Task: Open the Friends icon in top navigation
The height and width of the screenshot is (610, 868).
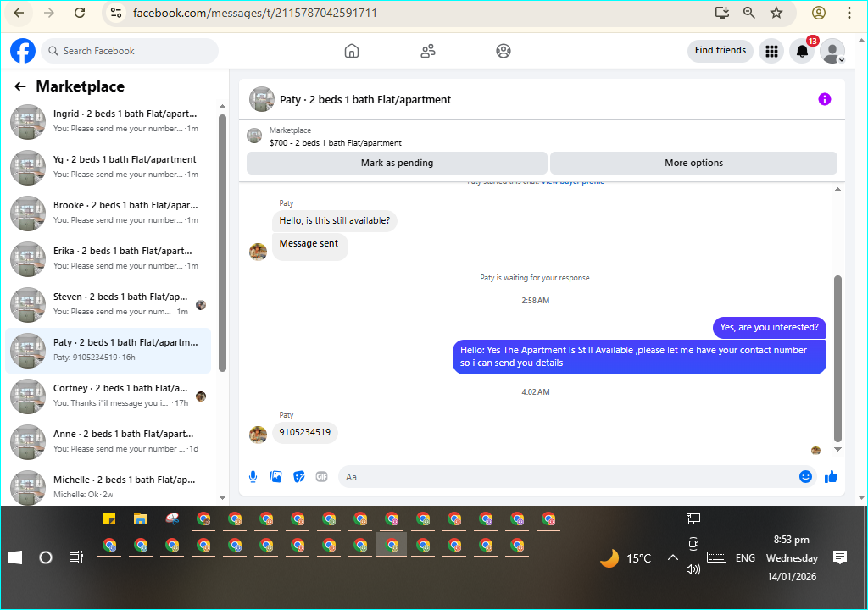Action: coord(428,51)
